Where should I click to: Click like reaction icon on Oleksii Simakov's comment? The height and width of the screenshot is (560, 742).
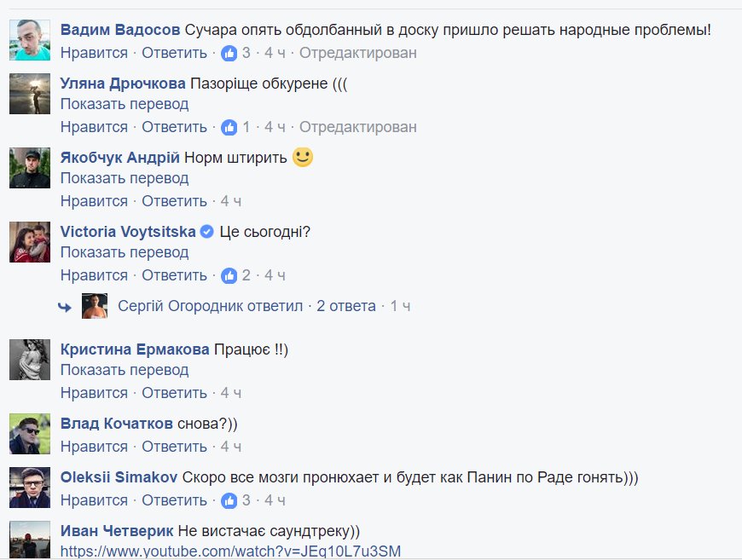(229, 499)
